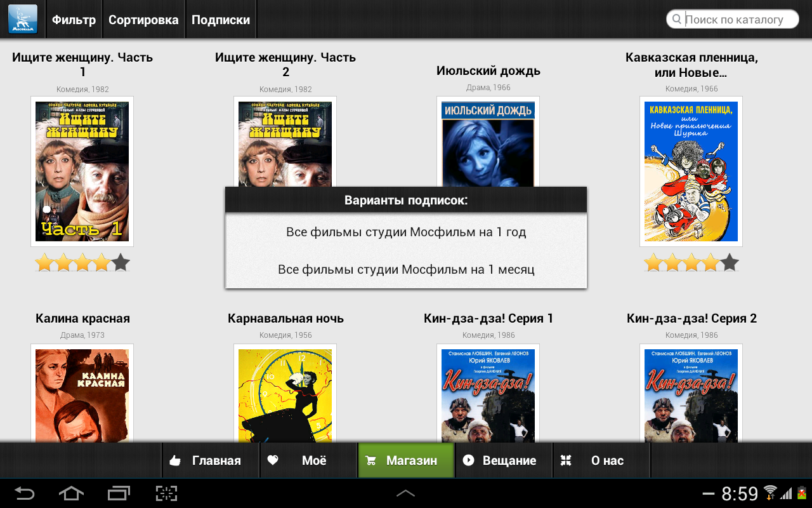Tap the Комедия, 1956 genre label
812x508 pixels.
pos(285,335)
